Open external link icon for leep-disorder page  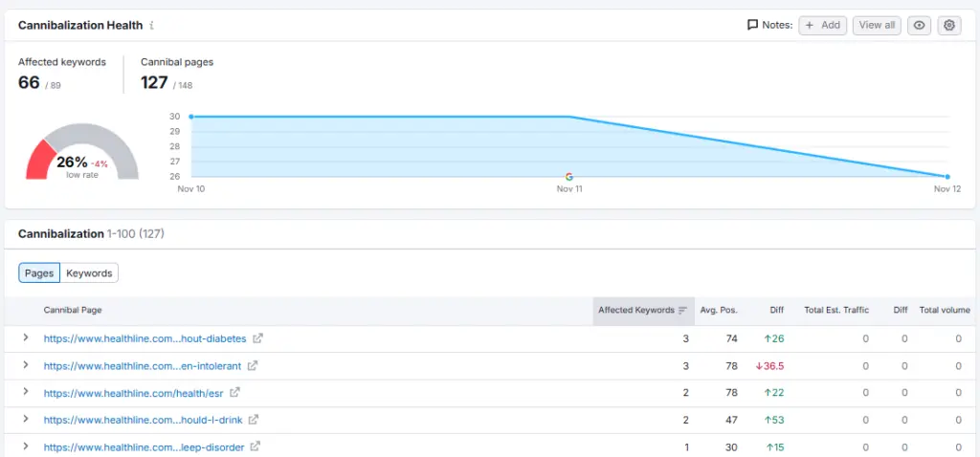256,446
